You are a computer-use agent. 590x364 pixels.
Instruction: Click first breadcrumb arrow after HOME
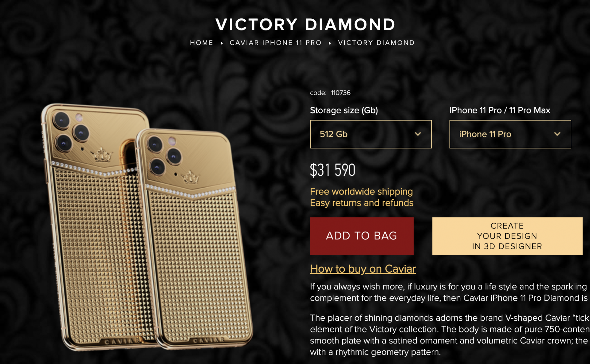222,43
